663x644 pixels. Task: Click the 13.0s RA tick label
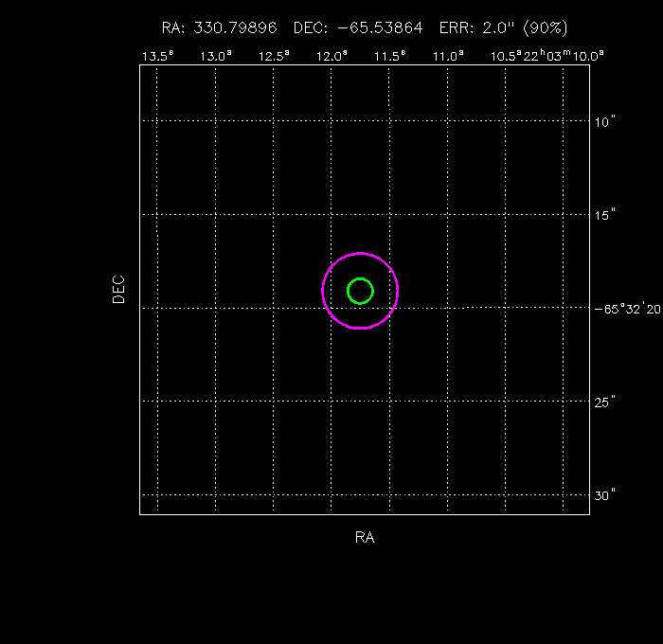pos(216,56)
